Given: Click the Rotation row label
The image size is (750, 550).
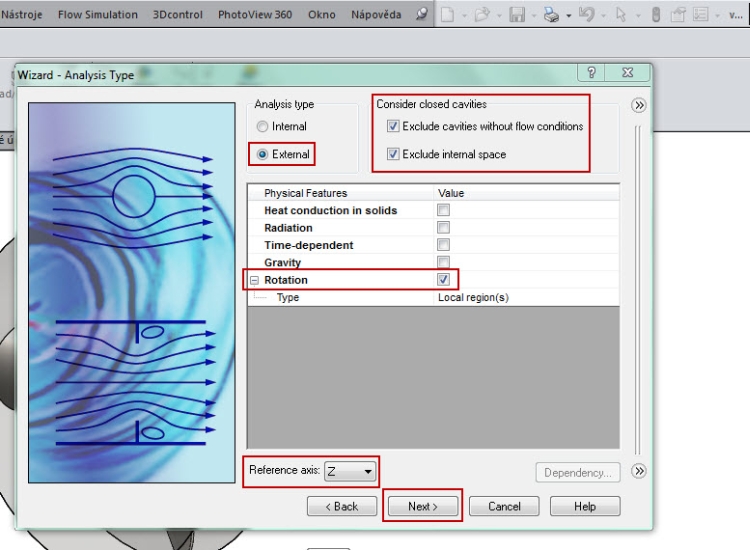Looking at the screenshot, I should pos(286,280).
